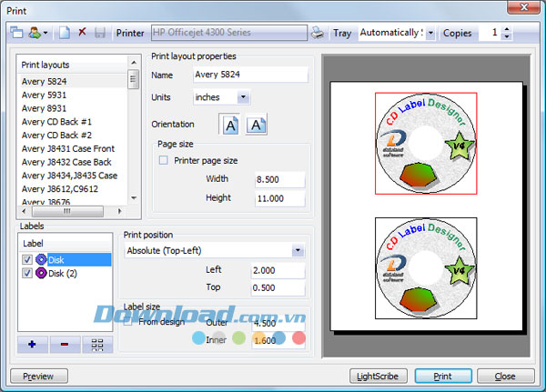The height and width of the screenshot is (392, 546).
Task: Click layouts list scroll down arrow
Action: coord(134,198)
